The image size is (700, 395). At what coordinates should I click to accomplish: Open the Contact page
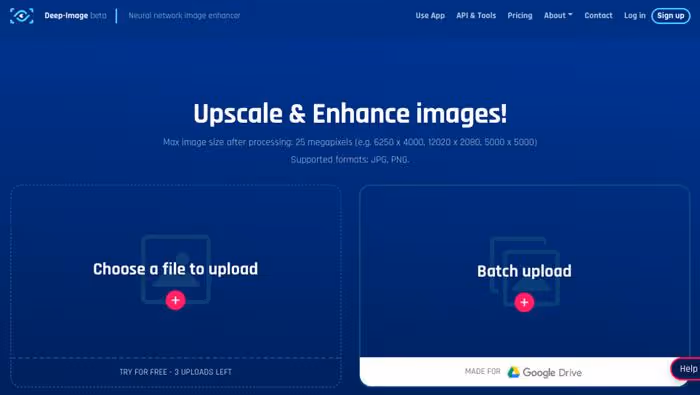click(x=598, y=16)
